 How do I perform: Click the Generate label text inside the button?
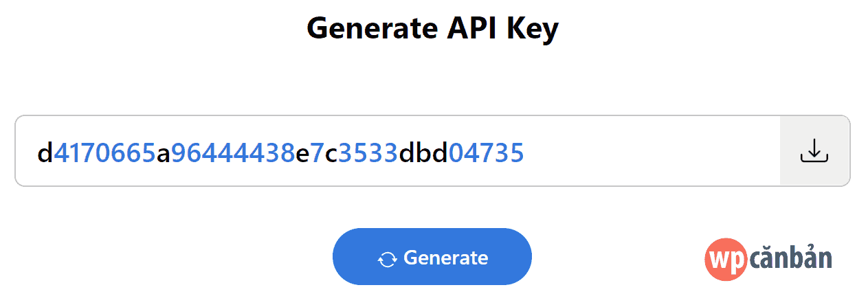[446, 258]
